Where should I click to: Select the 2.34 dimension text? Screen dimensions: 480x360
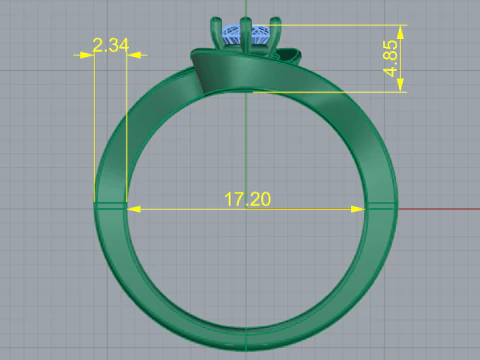click(x=111, y=45)
